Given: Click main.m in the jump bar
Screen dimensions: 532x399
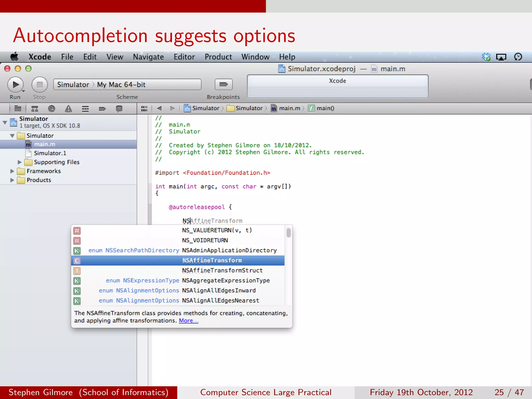Looking at the screenshot, I should click(x=285, y=108).
